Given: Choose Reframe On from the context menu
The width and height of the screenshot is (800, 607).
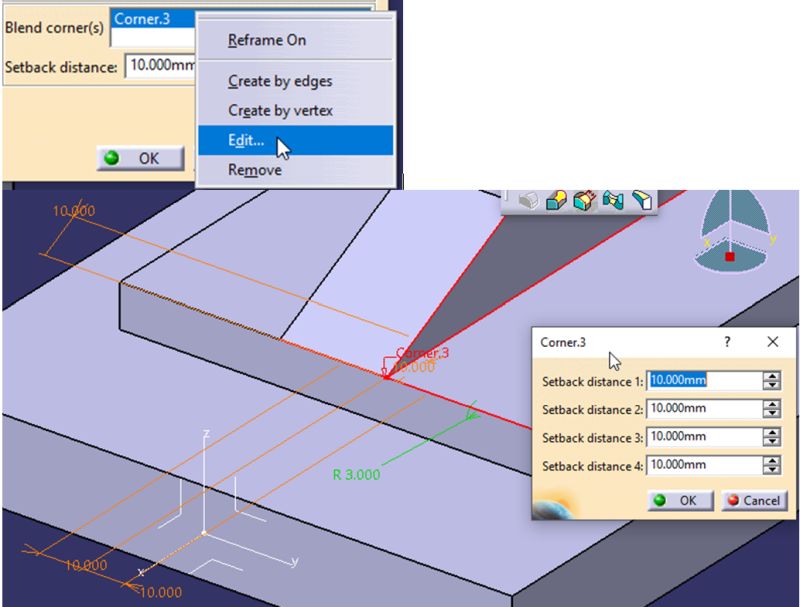Looking at the screenshot, I should point(266,40).
